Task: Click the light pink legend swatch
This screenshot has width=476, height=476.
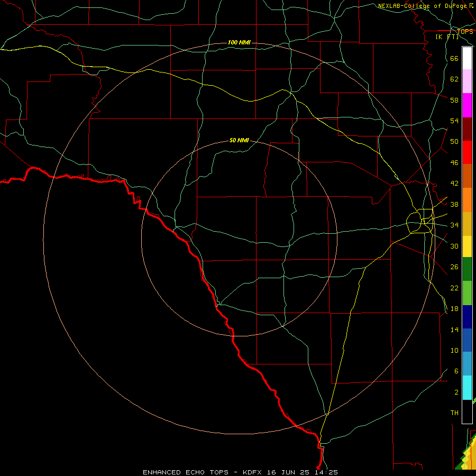Action: (x=467, y=81)
